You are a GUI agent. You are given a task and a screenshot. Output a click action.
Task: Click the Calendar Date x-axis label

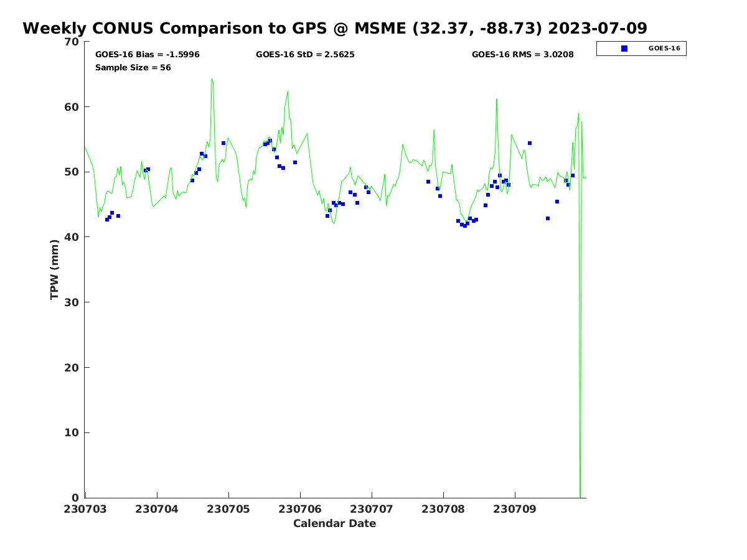point(334,524)
